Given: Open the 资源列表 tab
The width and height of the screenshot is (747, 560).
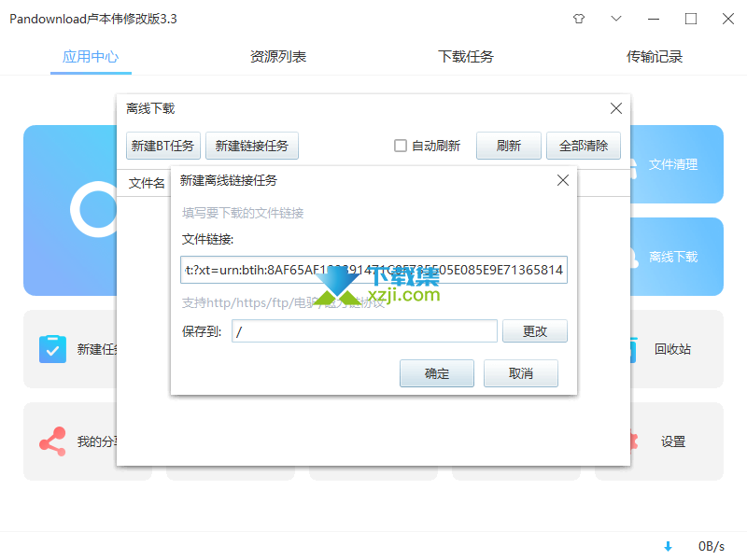Looking at the screenshot, I should click(278, 57).
